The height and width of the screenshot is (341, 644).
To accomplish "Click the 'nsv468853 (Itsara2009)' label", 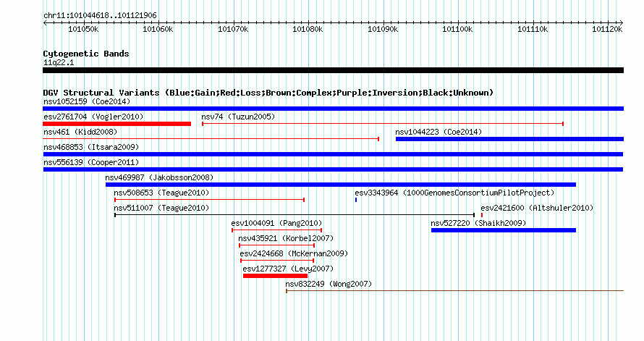I will point(91,147).
